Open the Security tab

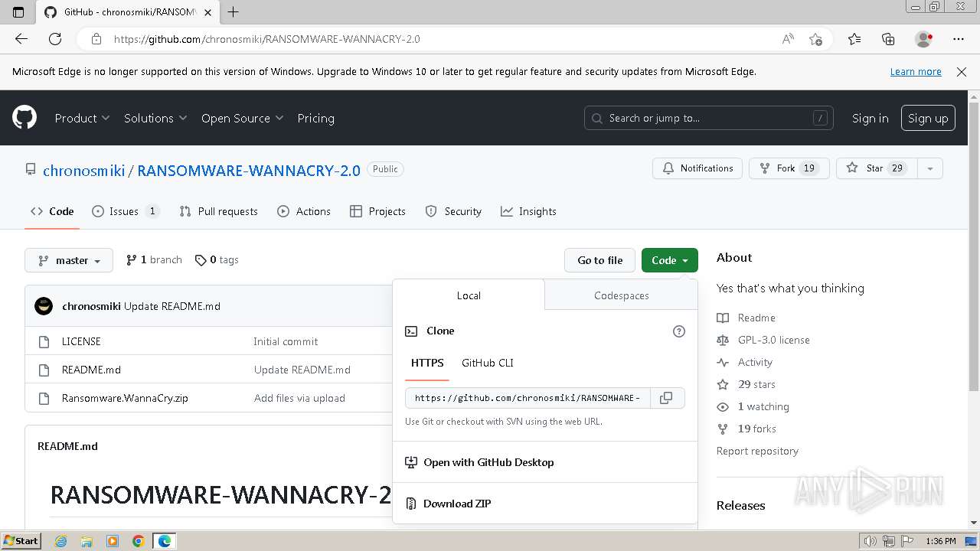tap(453, 211)
